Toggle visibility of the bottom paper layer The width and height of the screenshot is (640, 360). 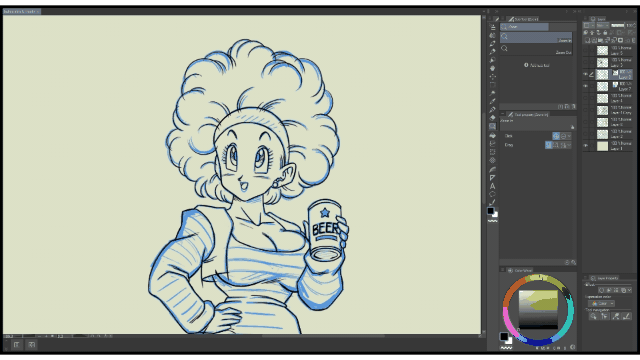585,146
